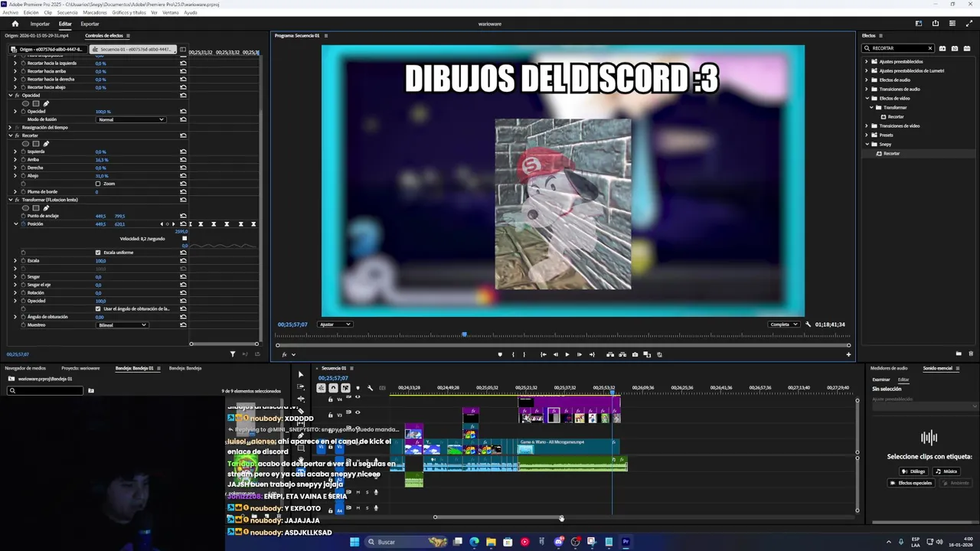980x551 pixels.
Task: Click the Música audio tag button
Action: pos(946,471)
